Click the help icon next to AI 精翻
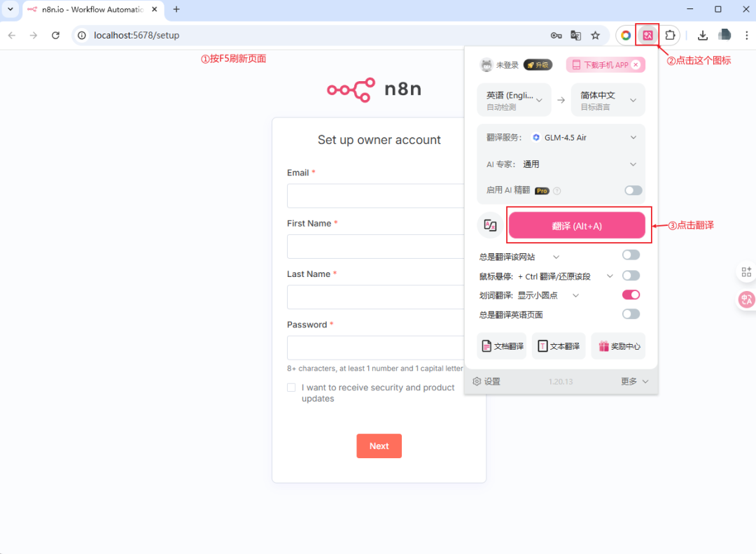 [557, 191]
